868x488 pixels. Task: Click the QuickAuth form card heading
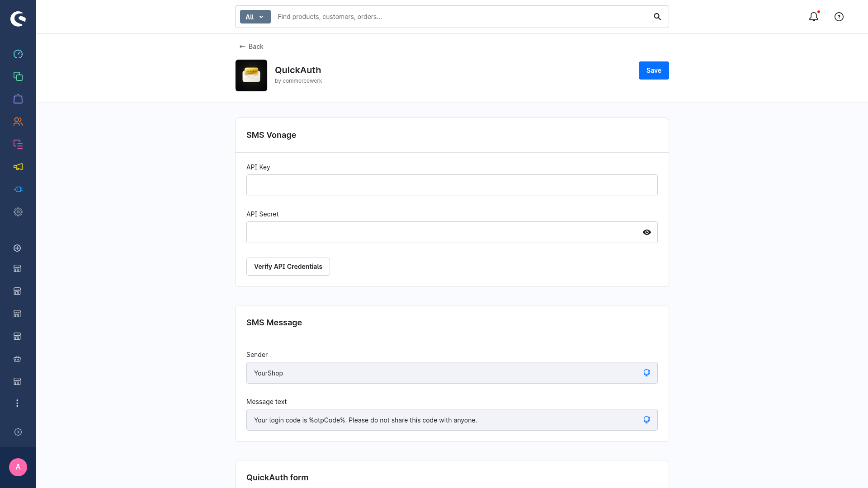point(277,478)
